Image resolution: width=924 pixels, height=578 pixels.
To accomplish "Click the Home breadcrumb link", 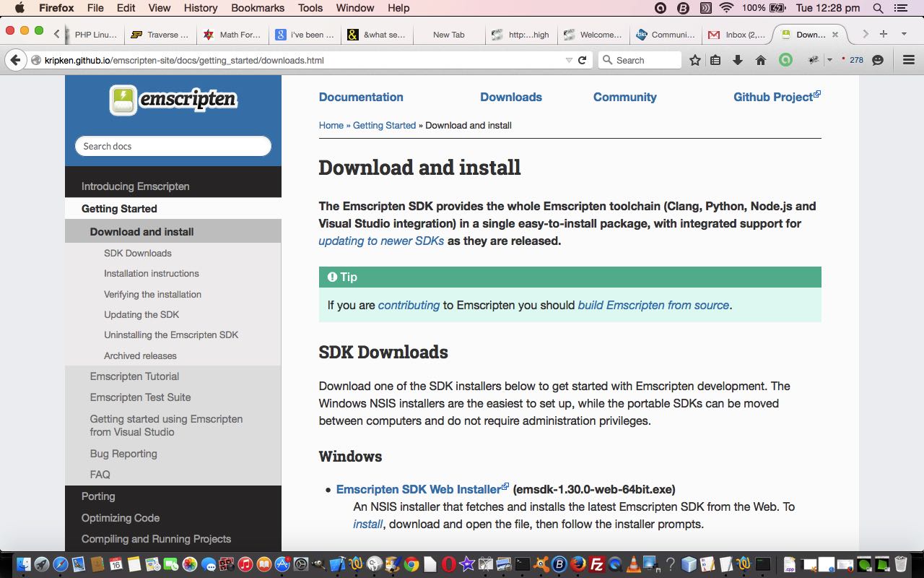I will point(331,125).
